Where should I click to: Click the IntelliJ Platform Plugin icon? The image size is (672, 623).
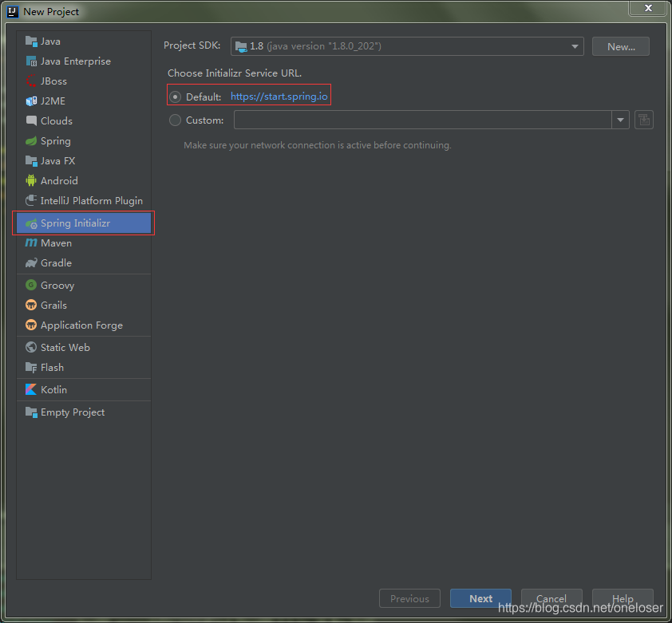click(31, 200)
